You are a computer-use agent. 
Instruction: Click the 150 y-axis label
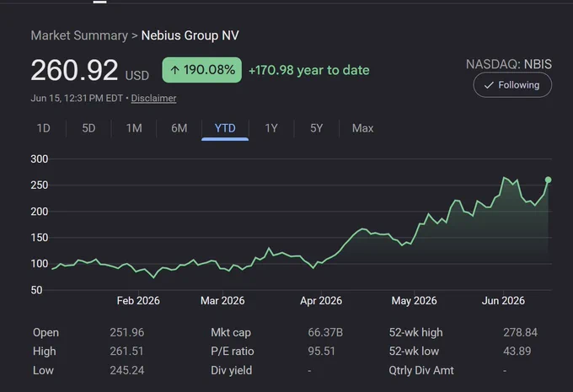point(40,238)
